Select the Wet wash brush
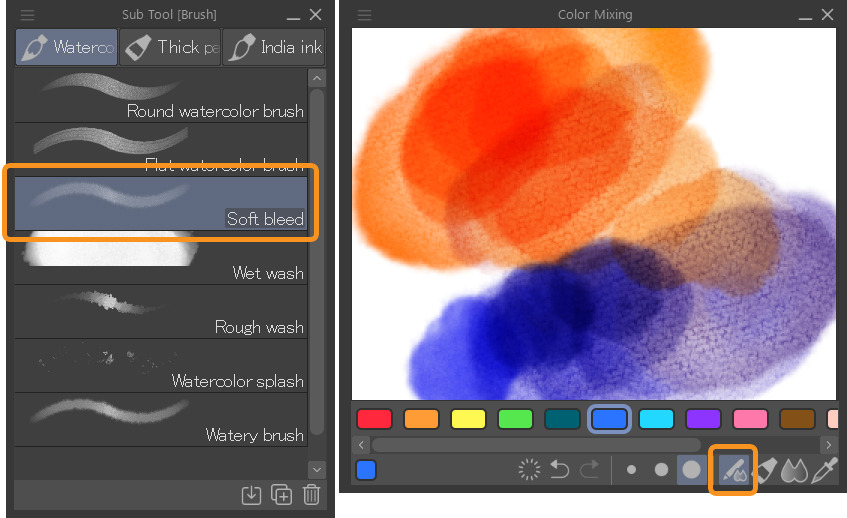 (160, 258)
